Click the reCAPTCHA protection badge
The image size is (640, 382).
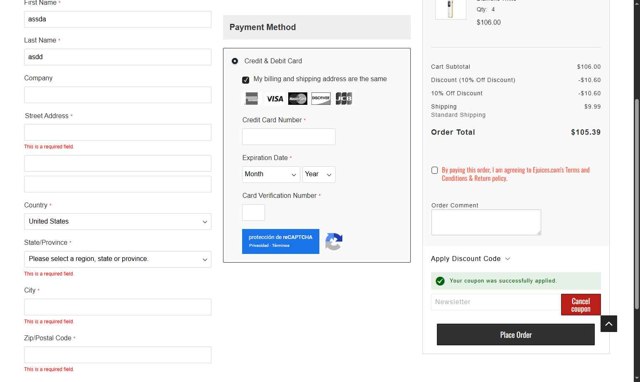click(280, 241)
